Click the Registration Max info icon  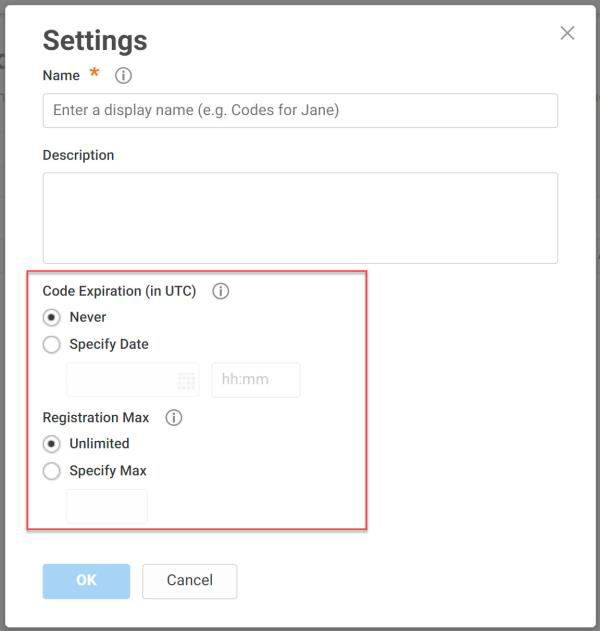(x=174, y=418)
